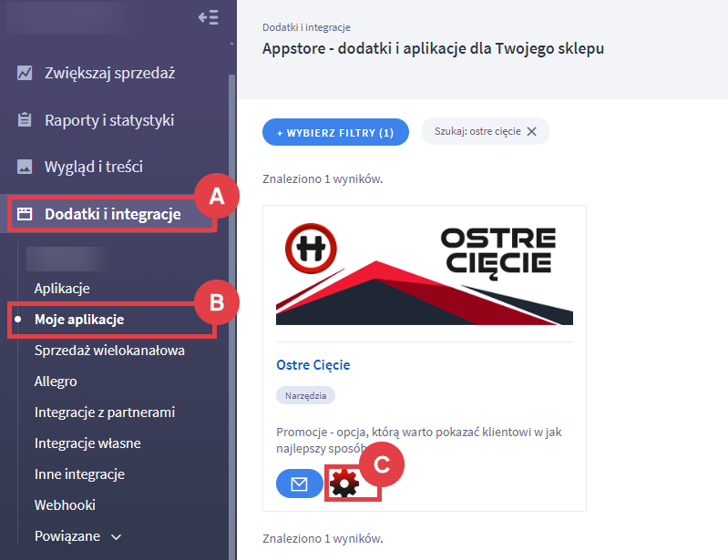This screenshot has width=728, height=560.
Task: Open Wygląd i treści menu section
Action: click(x=93, y=167)
